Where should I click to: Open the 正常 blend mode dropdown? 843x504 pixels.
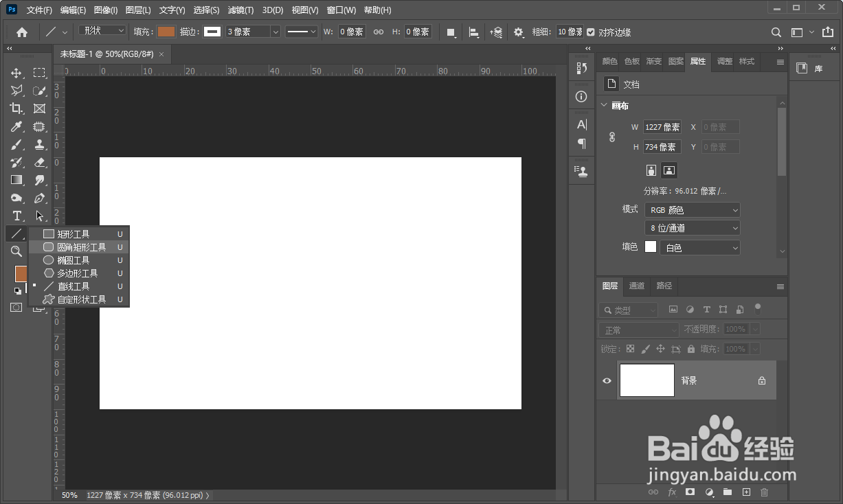(x=638, y=330)
